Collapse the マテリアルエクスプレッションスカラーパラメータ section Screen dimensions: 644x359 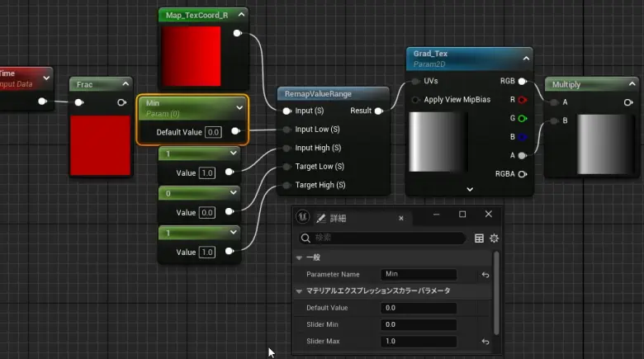click(300, 291)
